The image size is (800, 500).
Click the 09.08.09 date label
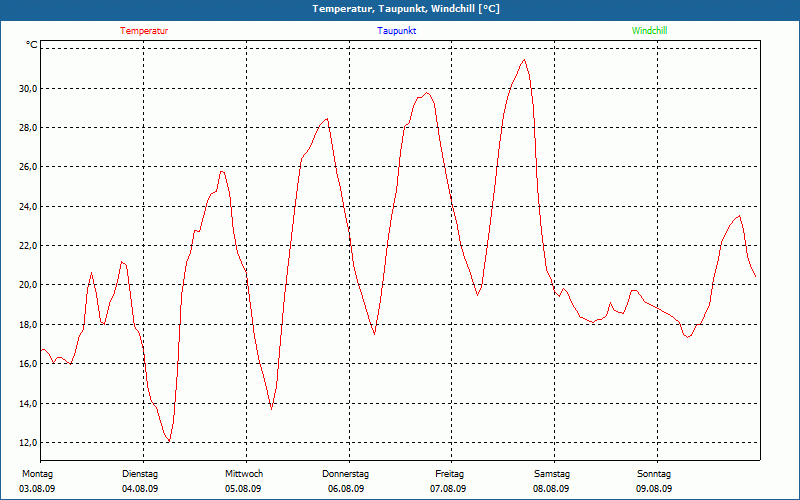654,489
